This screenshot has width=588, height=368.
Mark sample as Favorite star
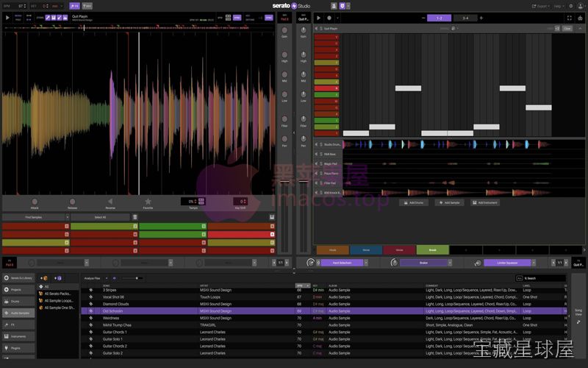148,202
